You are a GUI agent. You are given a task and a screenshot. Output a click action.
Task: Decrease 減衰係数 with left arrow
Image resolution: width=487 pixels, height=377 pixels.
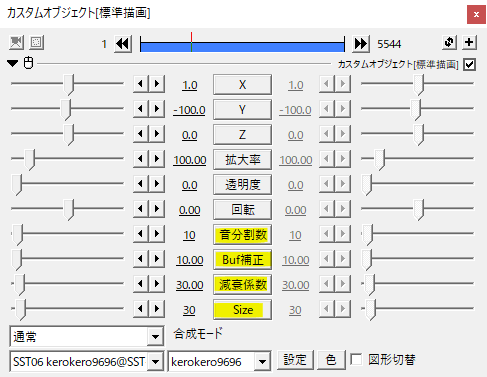coord(141,284)
